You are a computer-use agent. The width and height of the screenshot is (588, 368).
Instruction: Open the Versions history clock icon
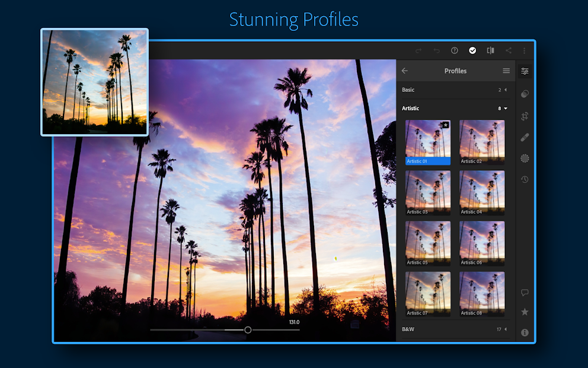[x=525, y=179]
